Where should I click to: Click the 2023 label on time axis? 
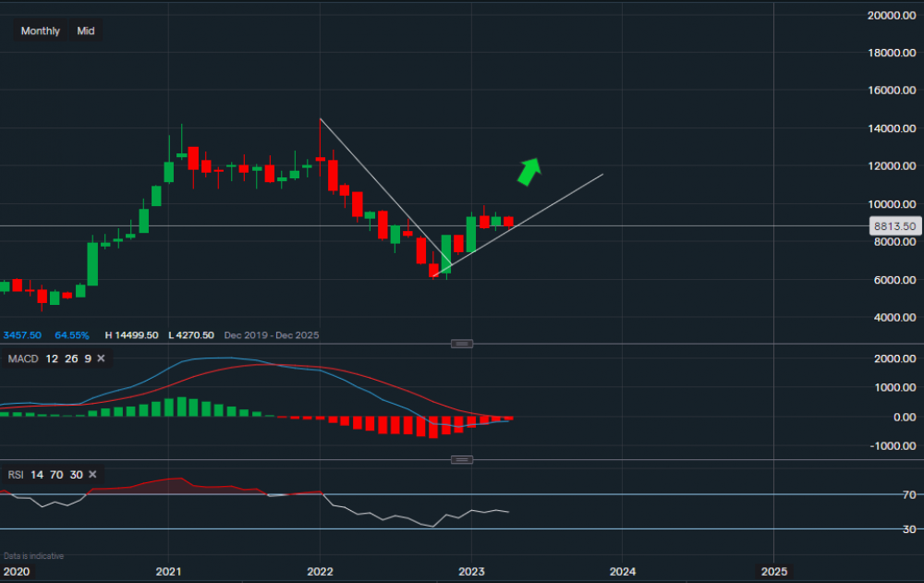tap(471, 571)
